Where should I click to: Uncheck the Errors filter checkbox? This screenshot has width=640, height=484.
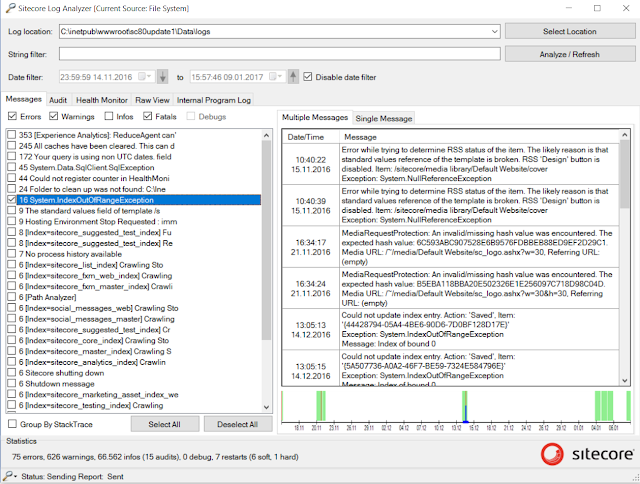(x=12, y=116)
